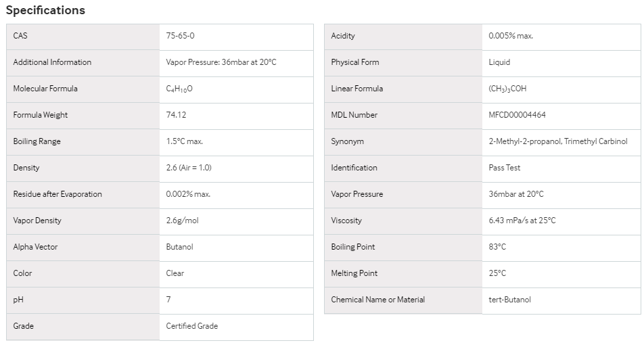The height and width of the screenshot is (345, 644).
Task: Click the Additional Information vapor pressure text
Action: pyautogui.click(x=221, y=62)
